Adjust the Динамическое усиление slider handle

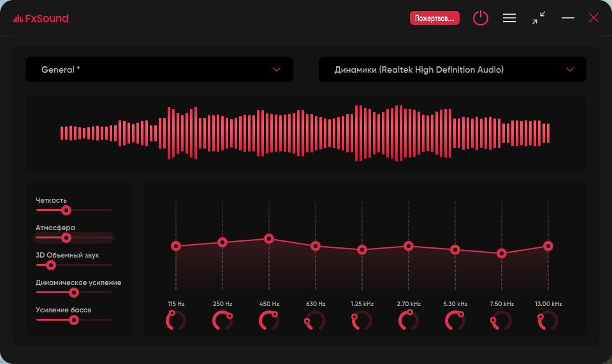tap(74, 293)
